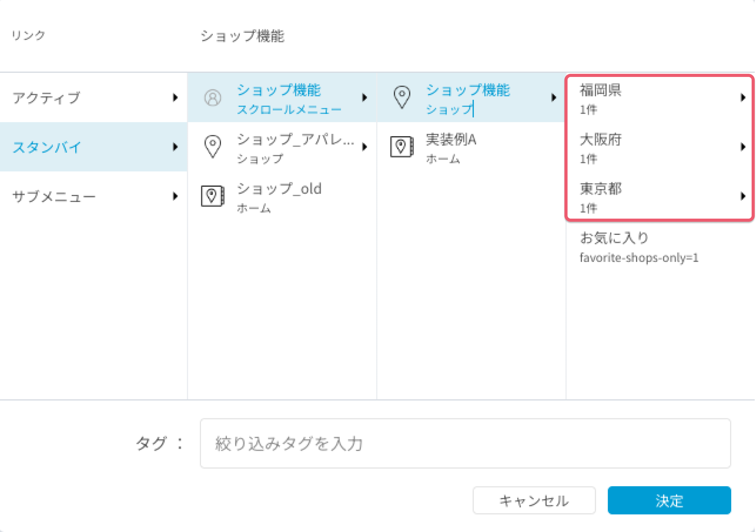756x532 pixels.
Task: Select サブメニュー in the link list
Action: click(x=94, y=196)
